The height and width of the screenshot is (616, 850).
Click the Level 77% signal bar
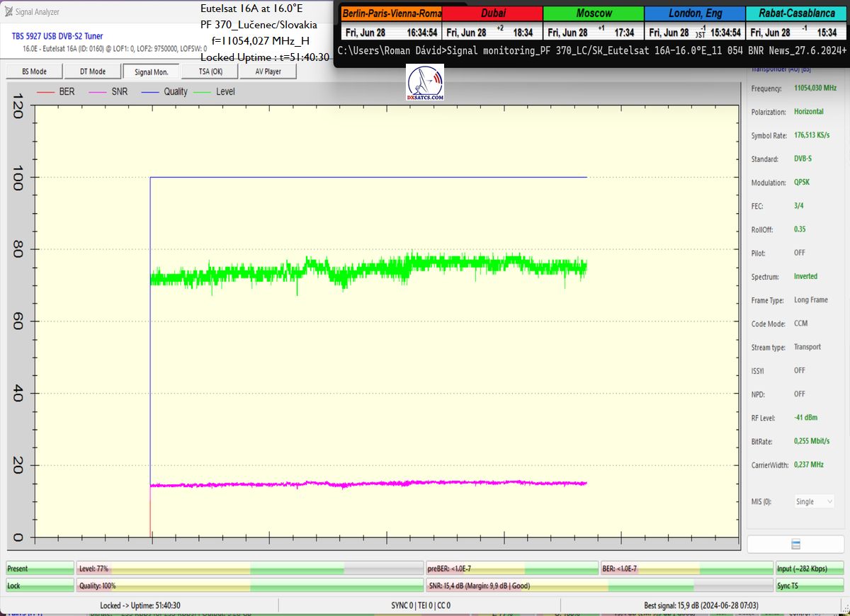point(248,569)
